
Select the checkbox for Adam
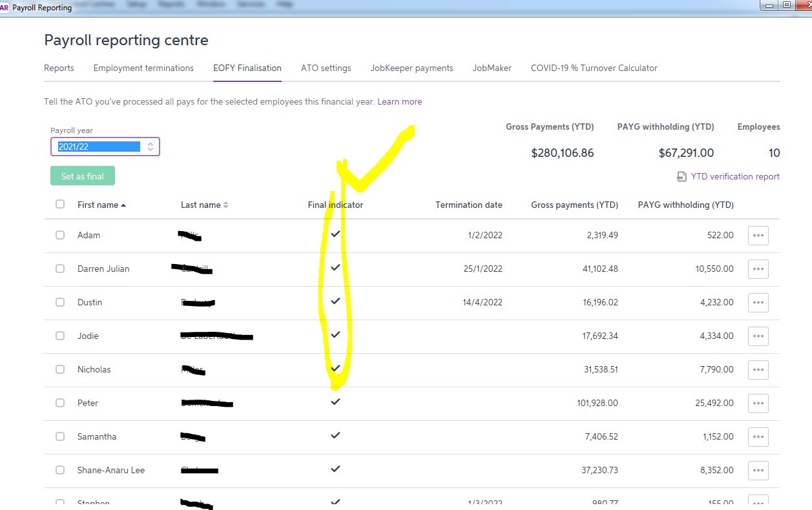pyautogui.click(x=60, y=235)
